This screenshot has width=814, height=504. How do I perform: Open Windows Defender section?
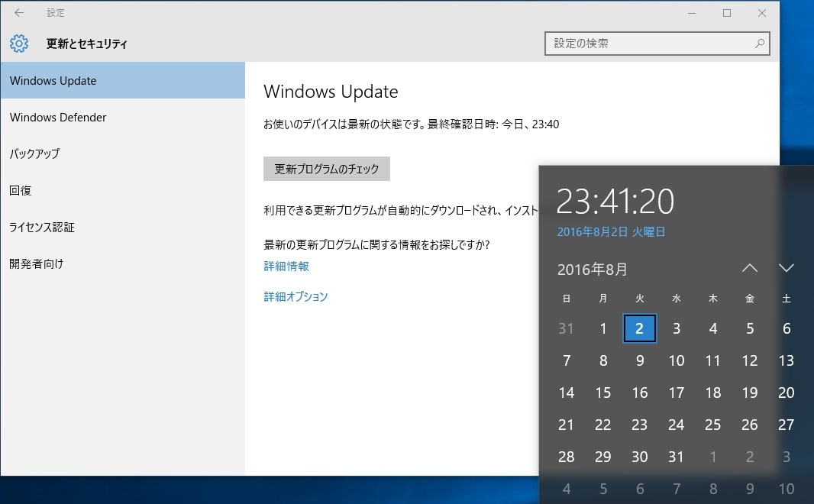tap(122, 118)
